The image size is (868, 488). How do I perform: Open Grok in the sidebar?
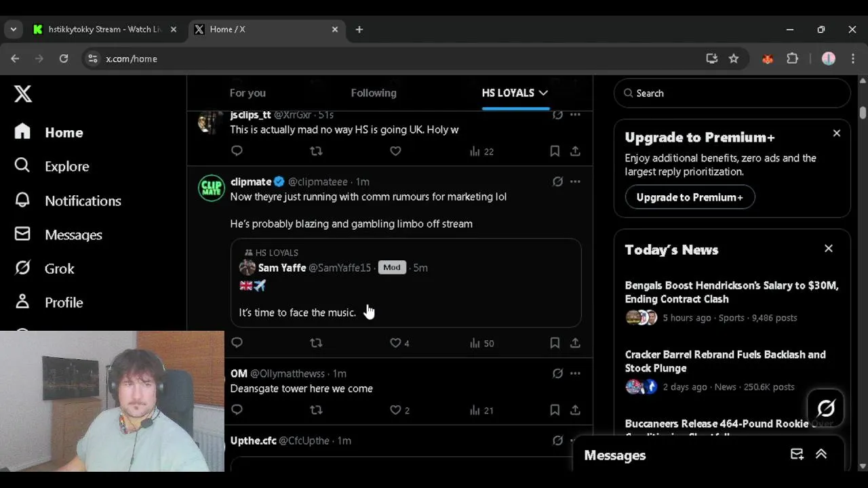point(44,268)
